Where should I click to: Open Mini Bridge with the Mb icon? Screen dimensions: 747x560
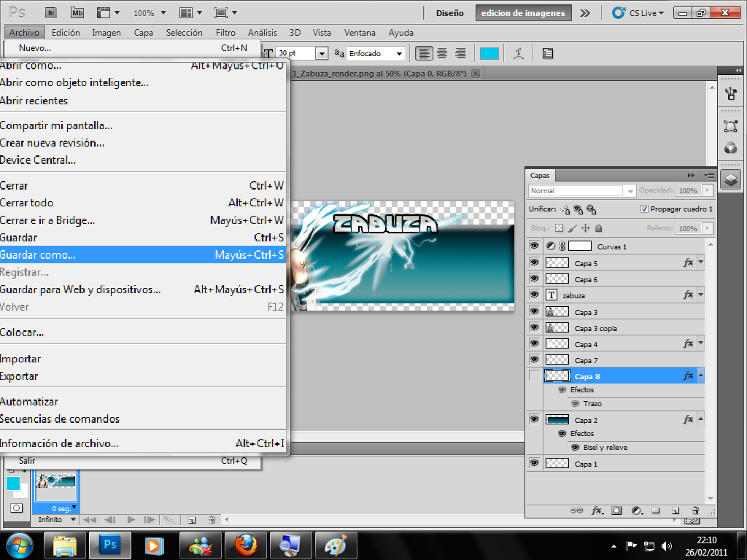(x=77, y=13)
